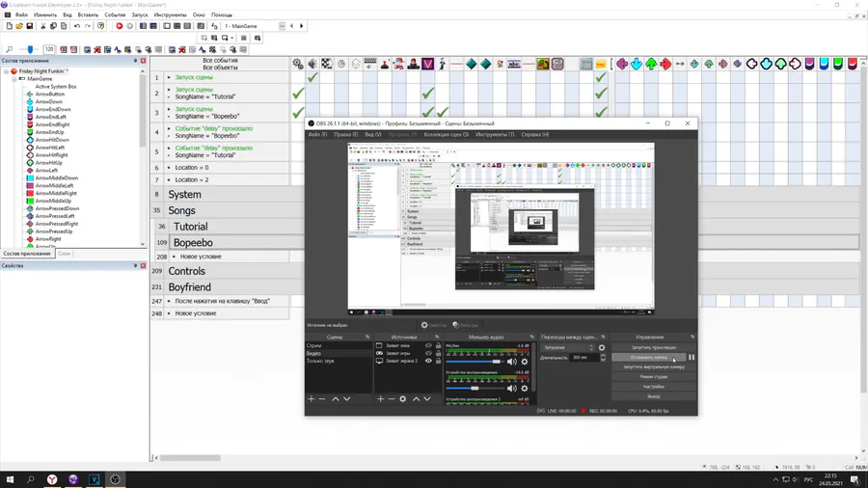Click Остановить запись button in OBS

pos(649,358)
